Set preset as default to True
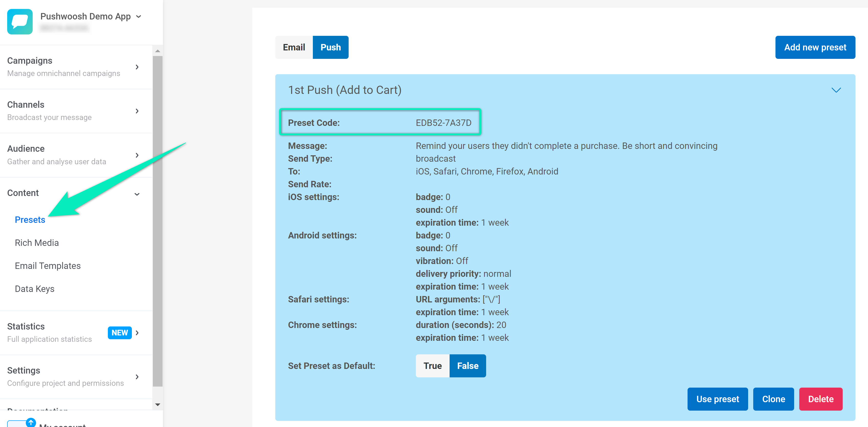 pos(432,366)
